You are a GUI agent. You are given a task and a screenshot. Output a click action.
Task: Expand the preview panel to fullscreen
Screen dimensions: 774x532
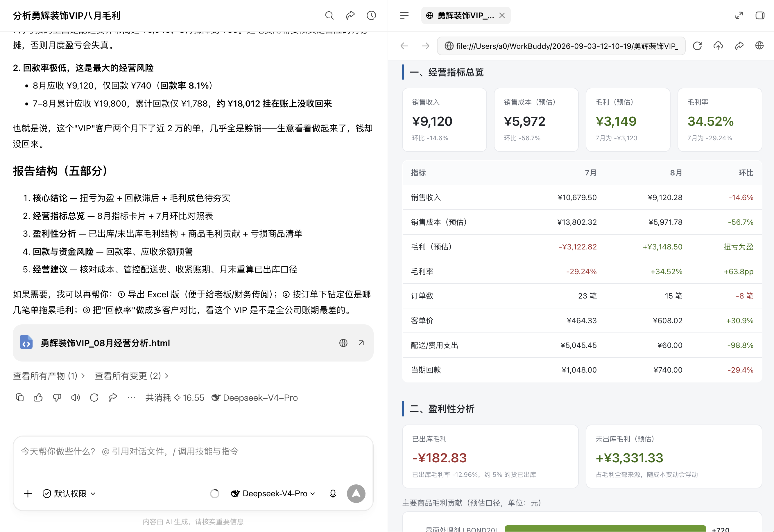point(739,15)
